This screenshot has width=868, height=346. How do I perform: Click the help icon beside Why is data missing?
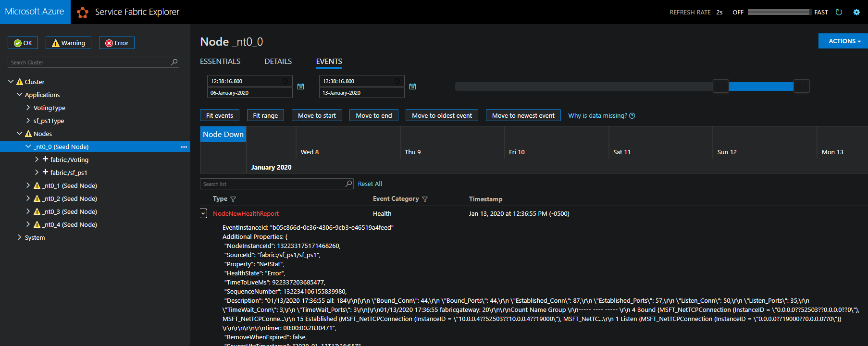pos(632,116)
